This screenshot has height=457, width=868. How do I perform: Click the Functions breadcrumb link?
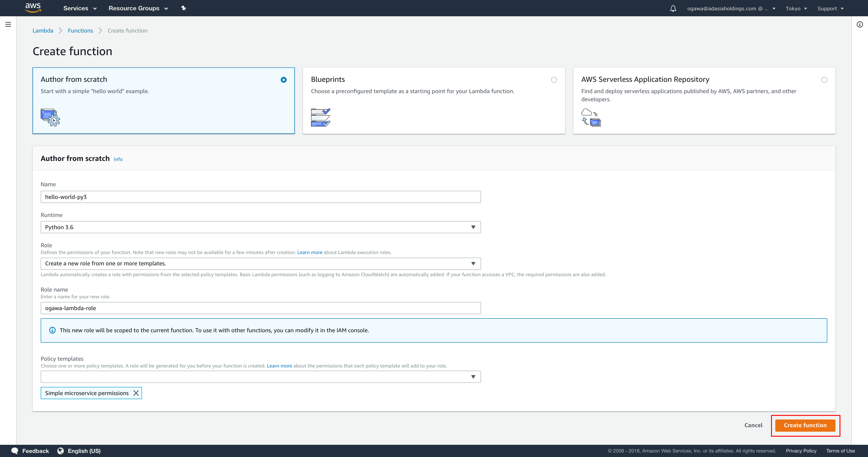pos(80,31)
